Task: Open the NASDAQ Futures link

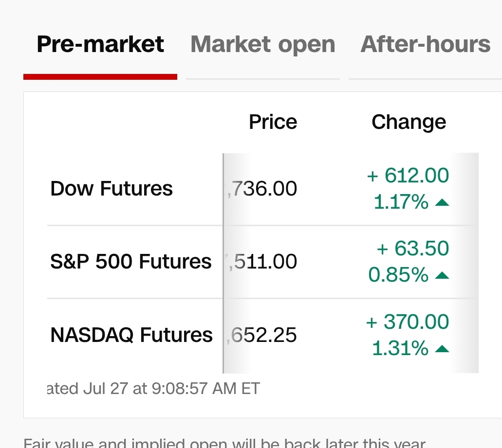Action: (131, 335)
